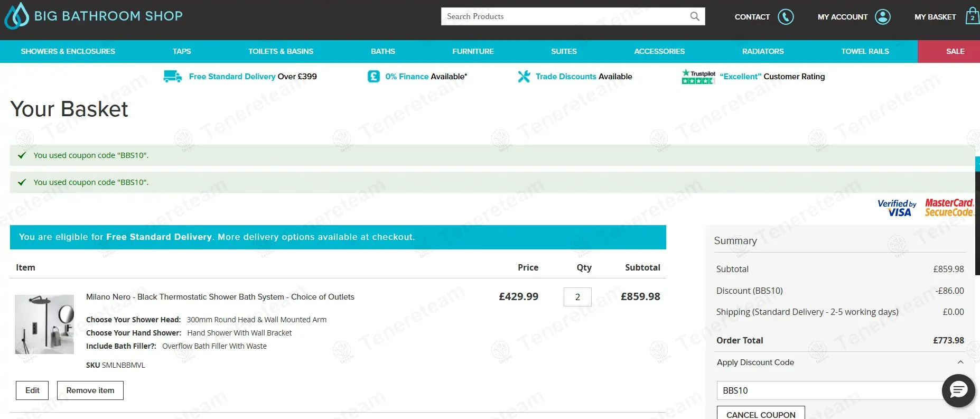This screenshot has width=980, height=419.
Task: Click the contact phone icon
Action: 786,17
